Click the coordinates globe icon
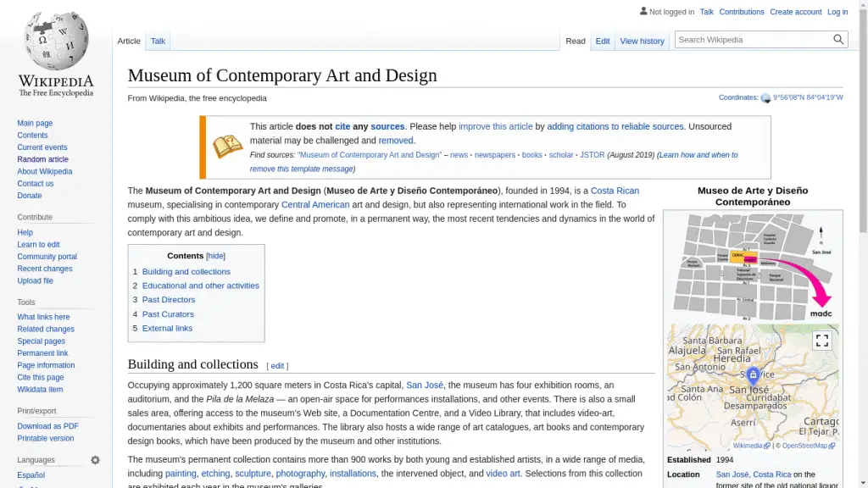Viewport: 868px width, 488px height. point(765,98)
